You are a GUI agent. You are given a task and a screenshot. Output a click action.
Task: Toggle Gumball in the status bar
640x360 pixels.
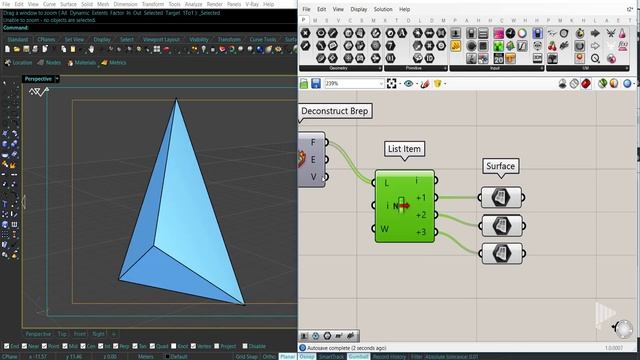click(358, 357)
